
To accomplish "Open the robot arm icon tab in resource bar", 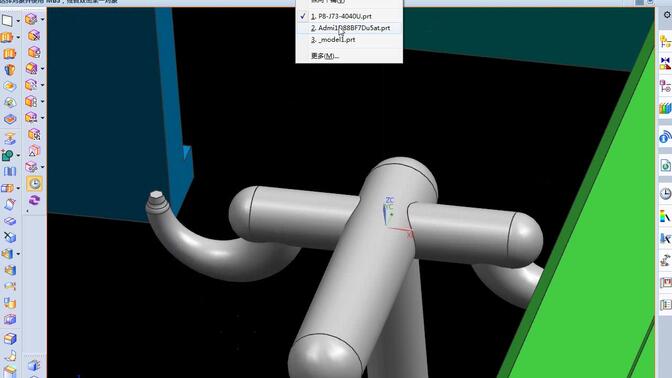I will point(665,260).
